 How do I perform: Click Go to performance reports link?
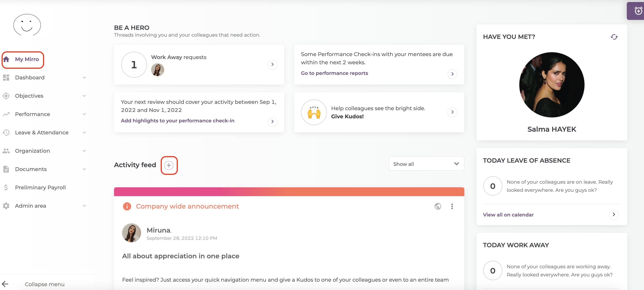coord(334,73)
